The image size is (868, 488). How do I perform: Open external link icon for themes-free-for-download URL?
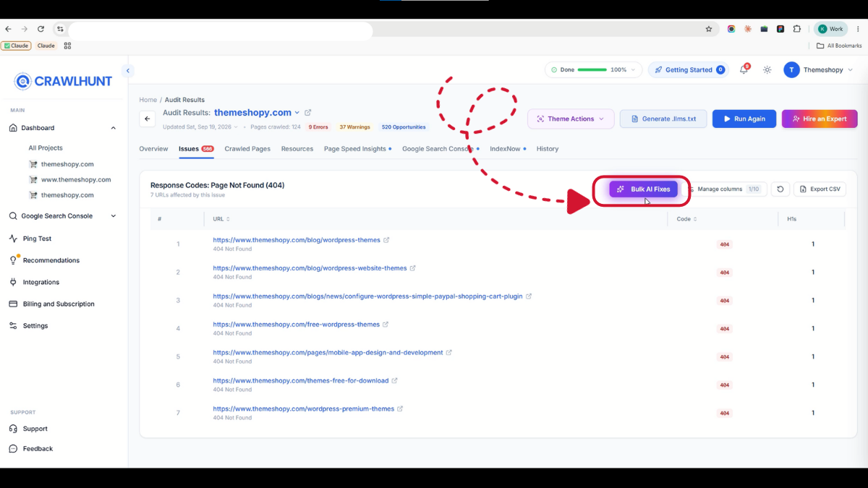click(x=394, y=381)
